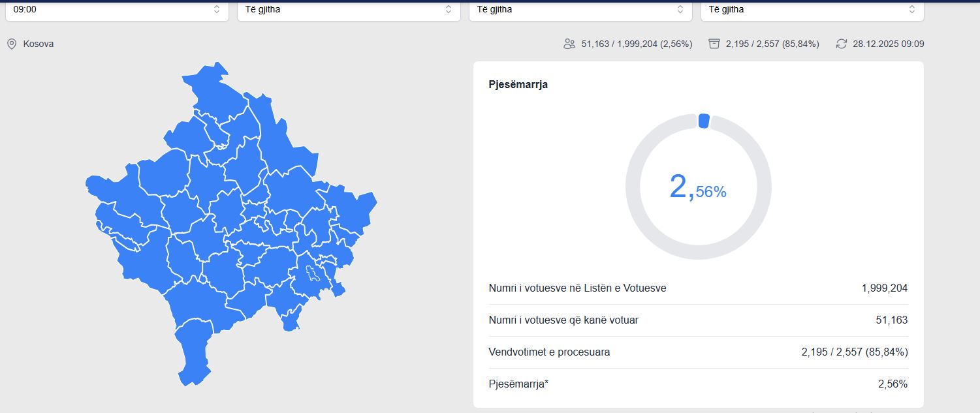Click the Numri i votuesve që kanë votuar row

coord(698,320)
